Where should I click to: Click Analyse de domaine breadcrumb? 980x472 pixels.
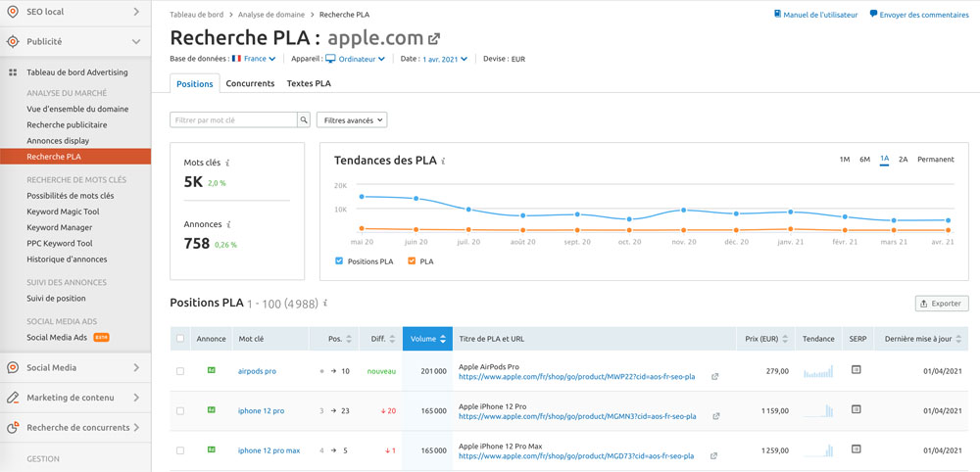271,14
